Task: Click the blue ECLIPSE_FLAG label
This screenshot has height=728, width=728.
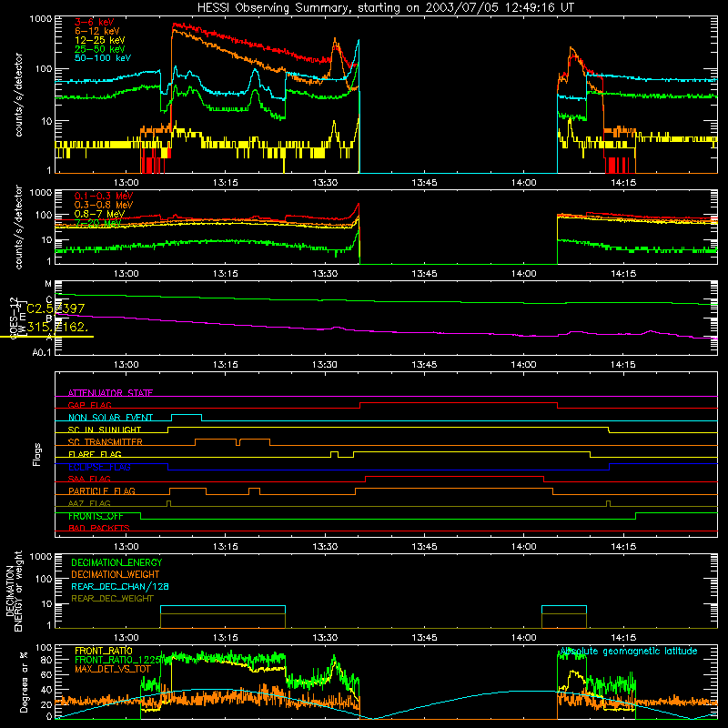Action: (x=99, y=467)
